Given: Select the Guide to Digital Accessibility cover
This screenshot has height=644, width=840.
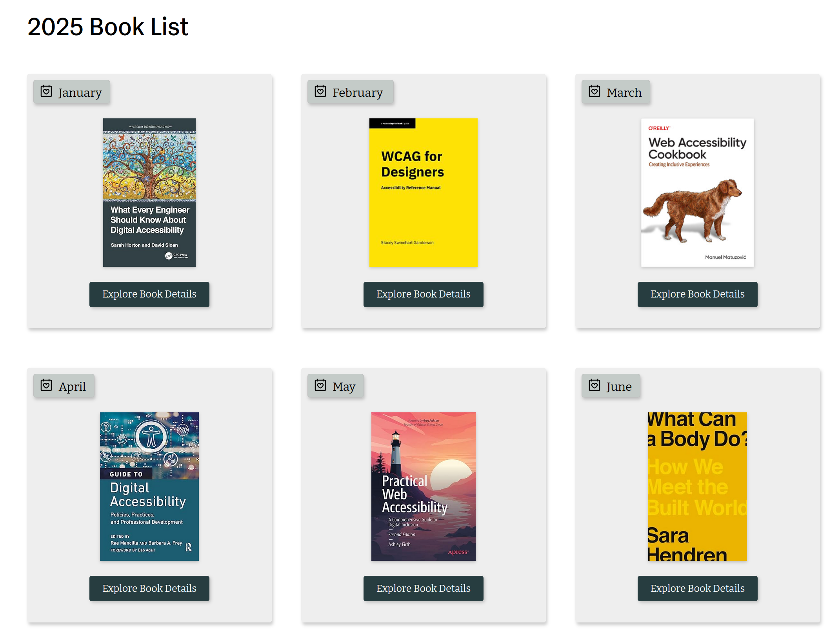Looking at the screenshot, I should (x=149, y=486).
